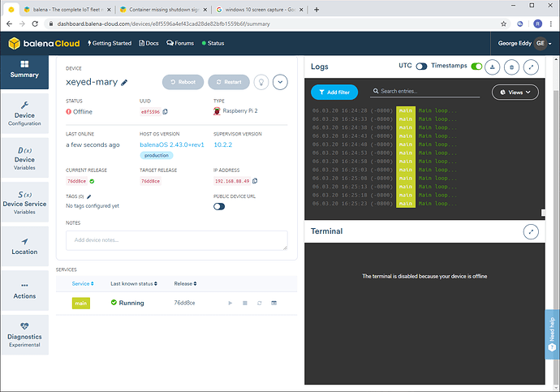Download logs icon button
The width and height of the screenshot is (560, 392).
(492, 67)
